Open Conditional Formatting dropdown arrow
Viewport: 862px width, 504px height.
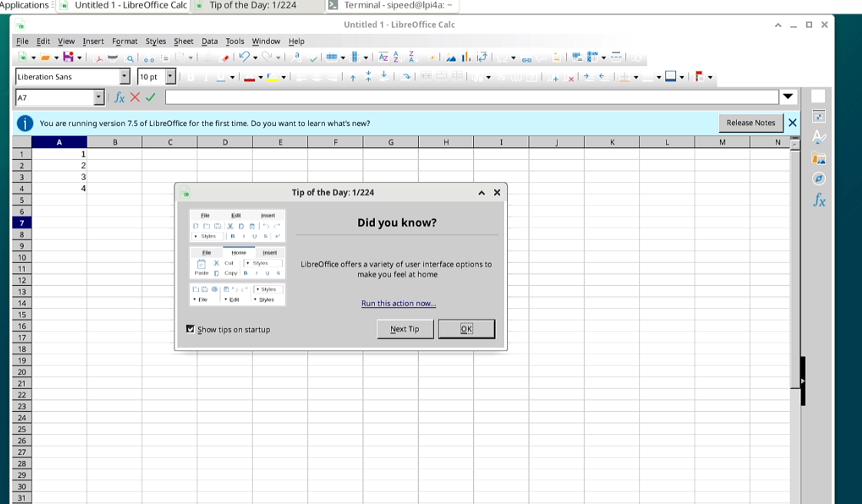pos(711,78)
